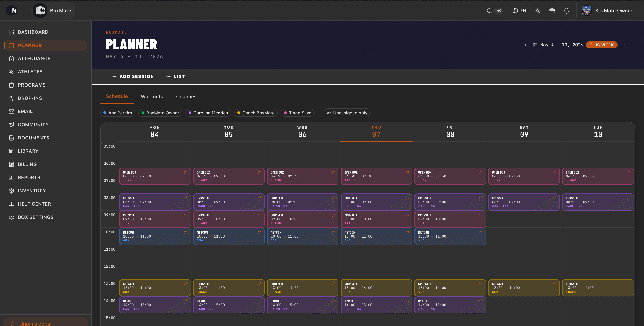Go to previous week chevron
The image size is (644, 326).
pos(526,45)
